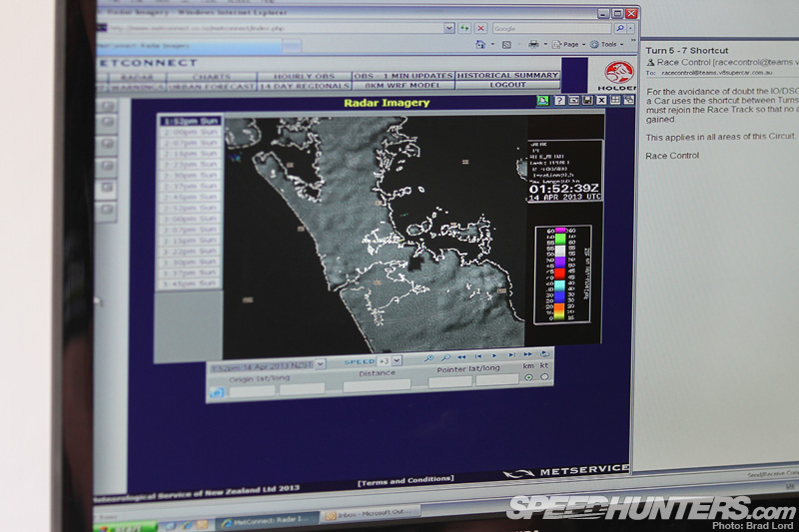Image resolution: width=799 pixels, height=532 pixels.
Task: Open the Print button dropdown arrow
Action: pos(545,45)
